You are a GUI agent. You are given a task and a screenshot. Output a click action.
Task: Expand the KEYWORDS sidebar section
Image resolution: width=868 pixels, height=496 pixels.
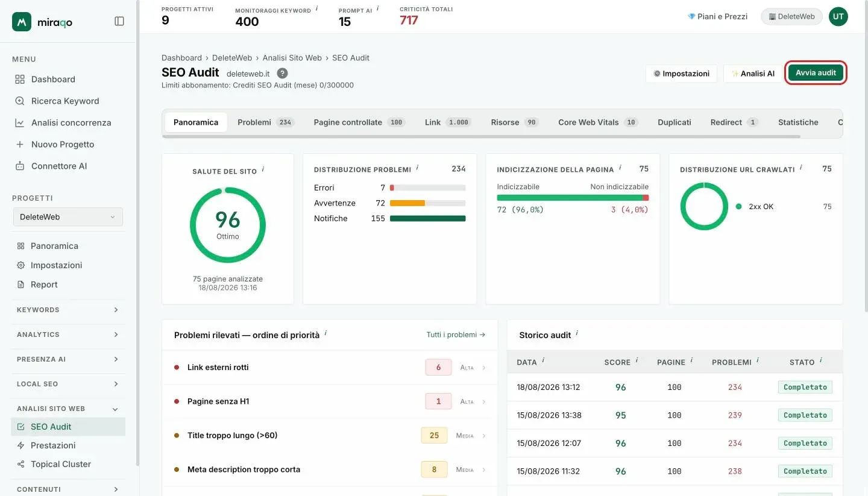click(68, 310)
